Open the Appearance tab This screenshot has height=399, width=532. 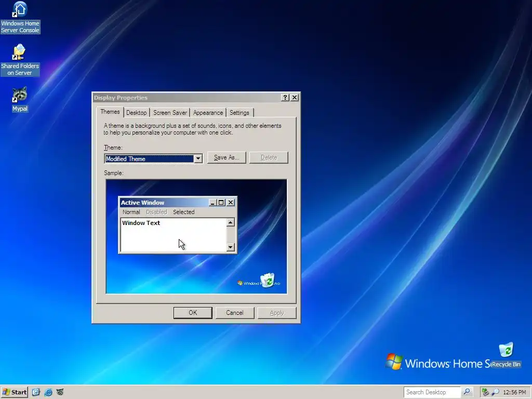pos(208,113)
